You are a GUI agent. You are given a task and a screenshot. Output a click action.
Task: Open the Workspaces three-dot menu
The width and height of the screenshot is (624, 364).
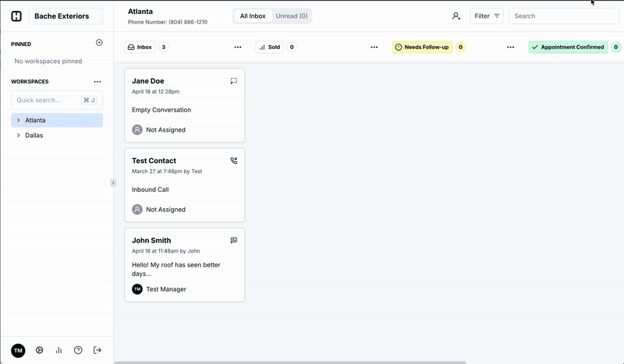pyautogui.click(x=97, y=81)
